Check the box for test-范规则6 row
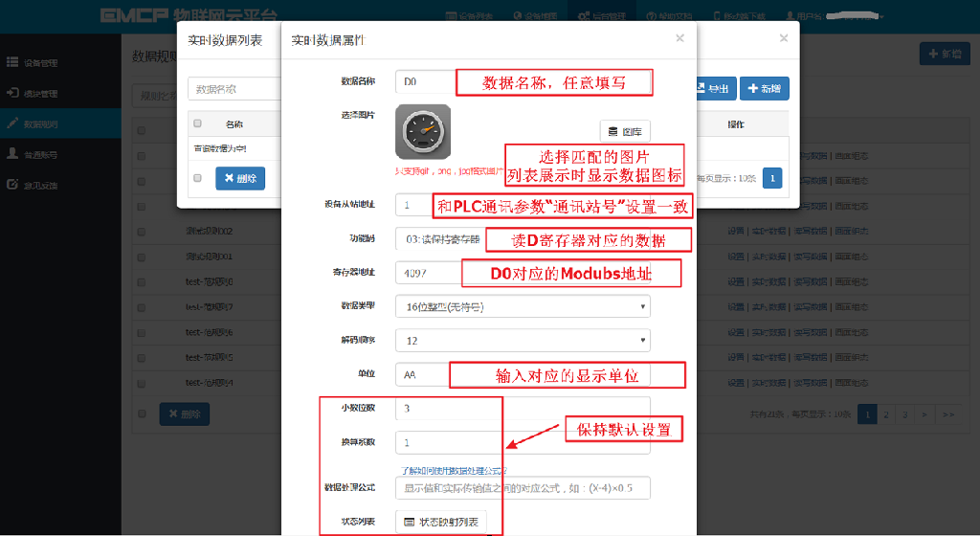Viewport: 980px width, 536px height. 142,332
